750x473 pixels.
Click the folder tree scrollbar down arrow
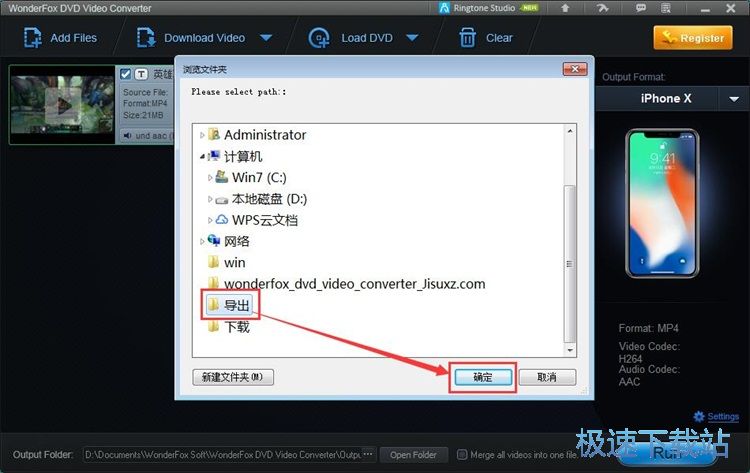coord(570,350)
